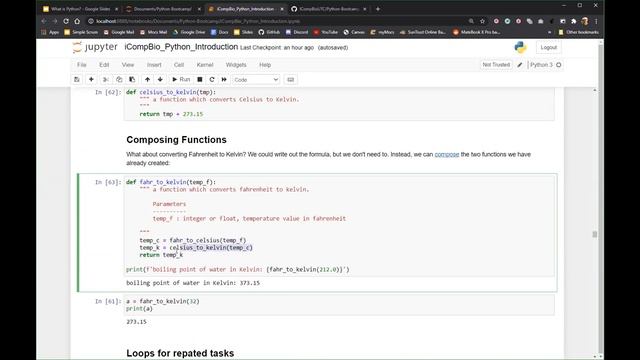
Task: Click the browser address bar URL
Action: pyautogui.click(x=198, y=21)
